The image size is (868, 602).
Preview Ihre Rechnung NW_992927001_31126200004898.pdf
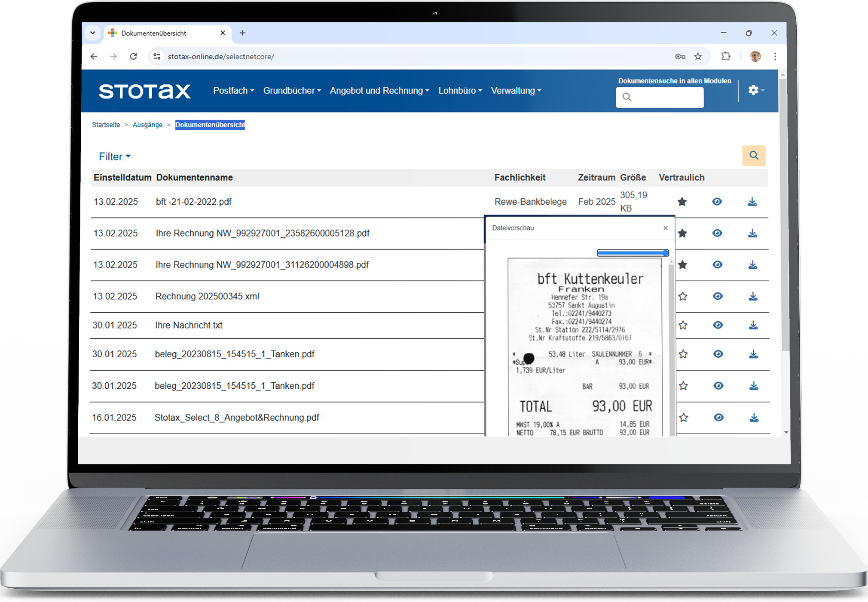[x=718, y=265]
